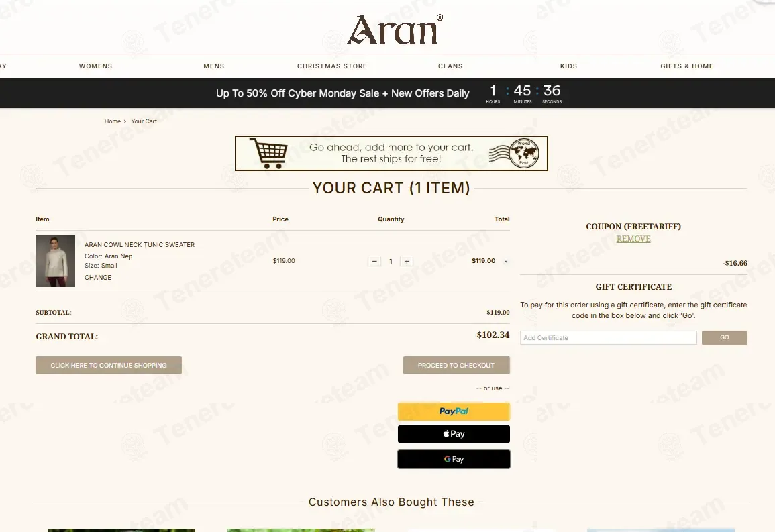Image resolution: width=775 pixels, height=532 pixels.
Task: Click the YOUR CART (1 ITEM) heading
Action: pyautogui.click(x=391, y=188)
